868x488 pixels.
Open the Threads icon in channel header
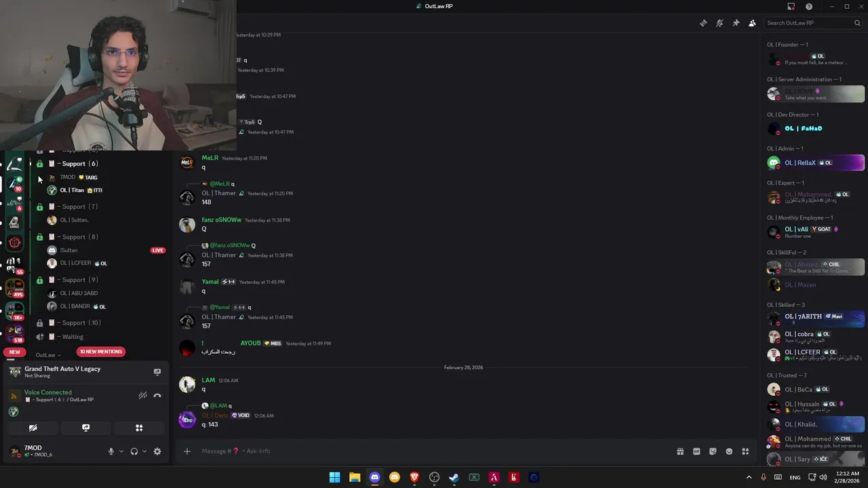pos(703,23)
